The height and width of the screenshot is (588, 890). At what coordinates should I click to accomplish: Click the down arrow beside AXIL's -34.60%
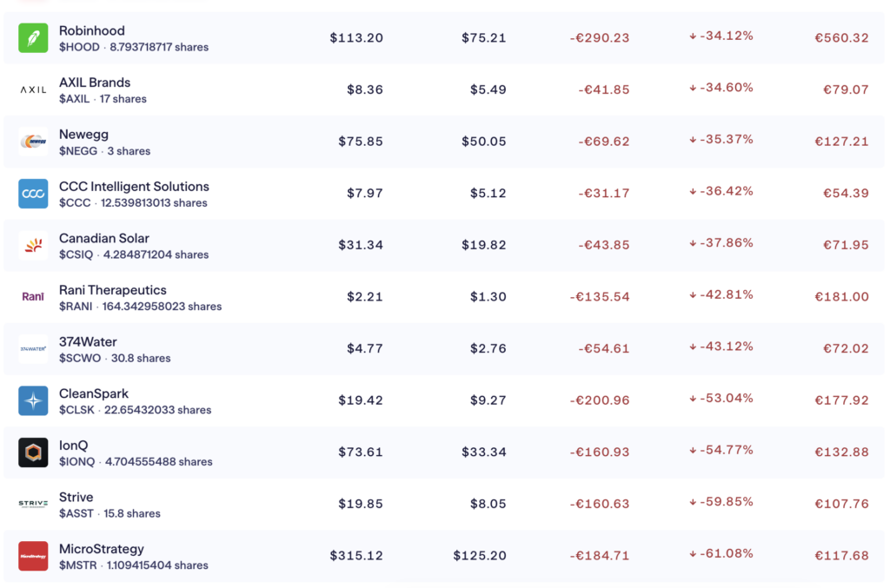tap(693, 89)
